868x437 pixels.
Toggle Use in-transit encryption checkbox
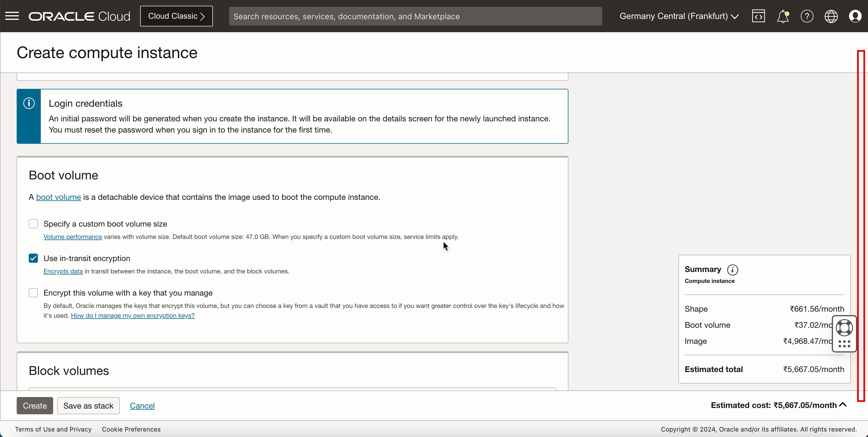[33, 258]
